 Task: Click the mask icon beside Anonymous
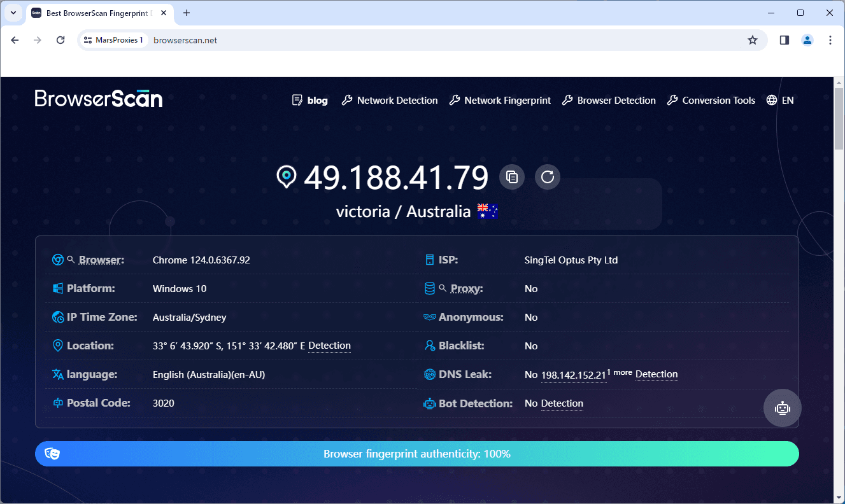pos(429,317)
